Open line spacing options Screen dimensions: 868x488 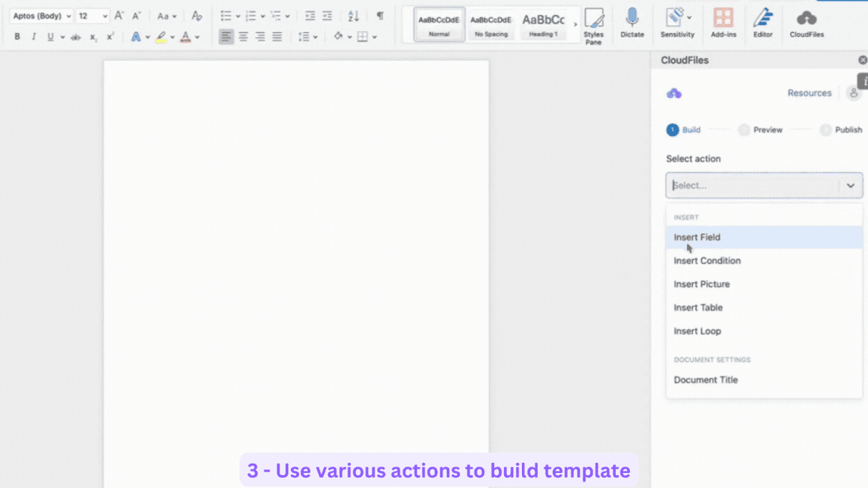[x=304, y=36]
